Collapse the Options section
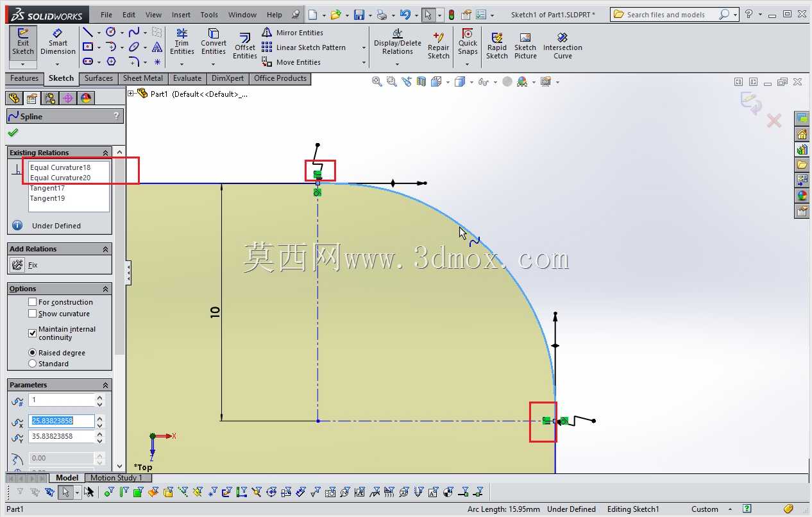The image size is (812, 517). point(106,289)
